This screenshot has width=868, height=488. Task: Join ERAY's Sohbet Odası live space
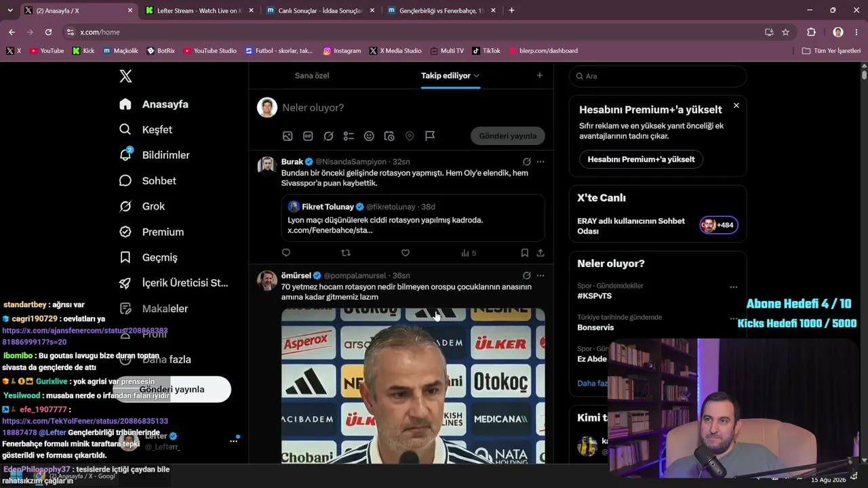click(658, 226)
